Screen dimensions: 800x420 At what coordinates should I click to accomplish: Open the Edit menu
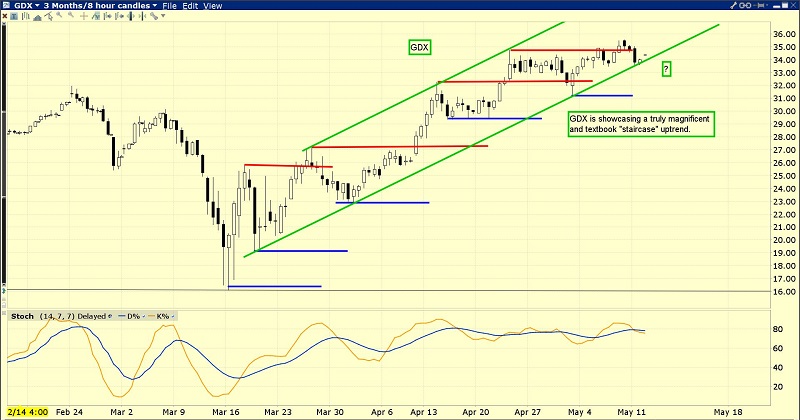pos(190,6)
